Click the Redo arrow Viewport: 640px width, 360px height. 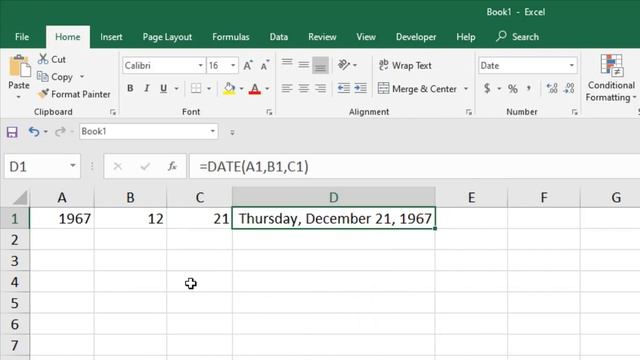coord(60,132)
